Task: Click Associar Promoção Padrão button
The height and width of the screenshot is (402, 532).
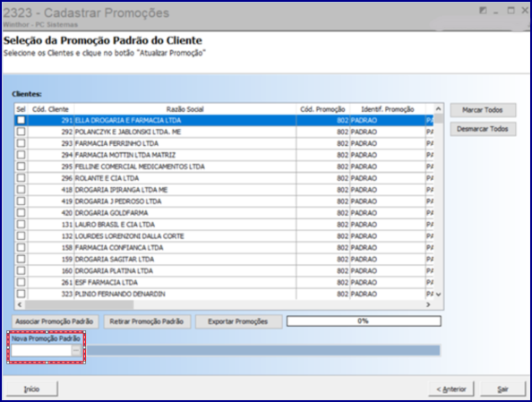Action: pyautogui.click(x=55, y=321)
